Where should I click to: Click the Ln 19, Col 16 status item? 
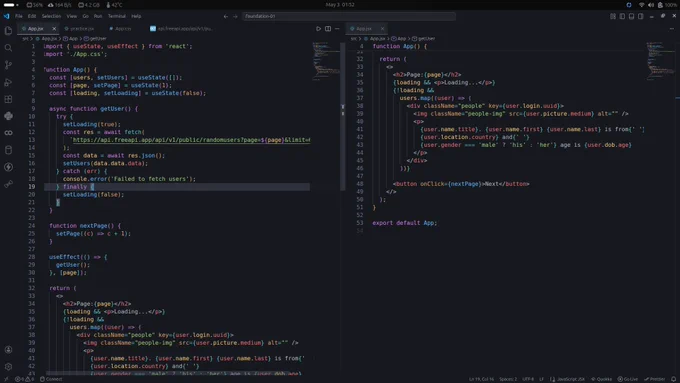click(481, 379)
